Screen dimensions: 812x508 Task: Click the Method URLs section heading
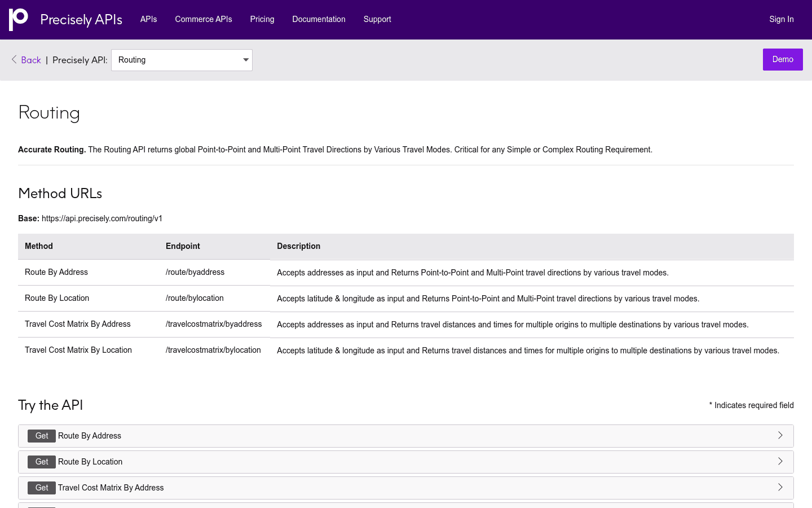tap(60, 193)
